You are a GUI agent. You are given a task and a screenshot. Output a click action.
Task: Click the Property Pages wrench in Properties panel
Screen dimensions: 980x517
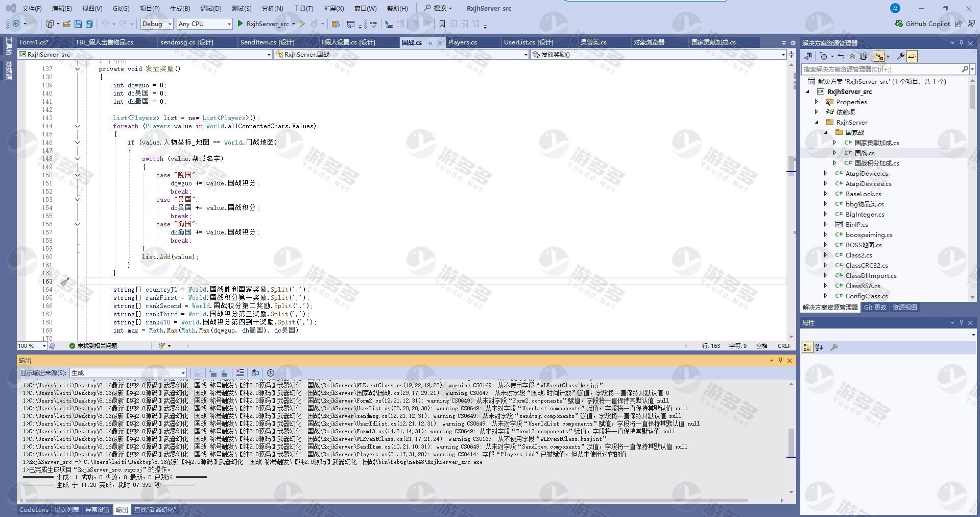tap(834, 347)
